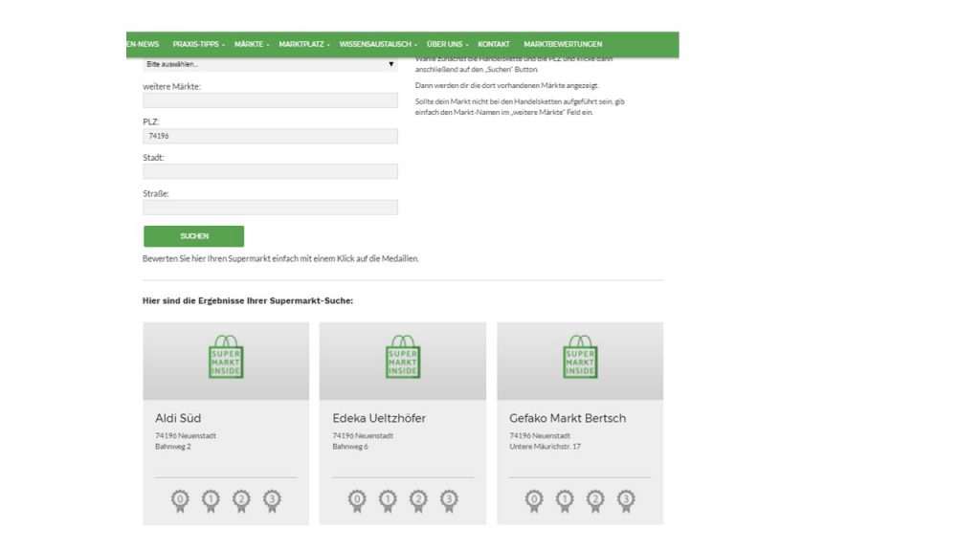This screenshot has width=980, height=551.
Task: Go to the Kontakt page
Action: 494,44
